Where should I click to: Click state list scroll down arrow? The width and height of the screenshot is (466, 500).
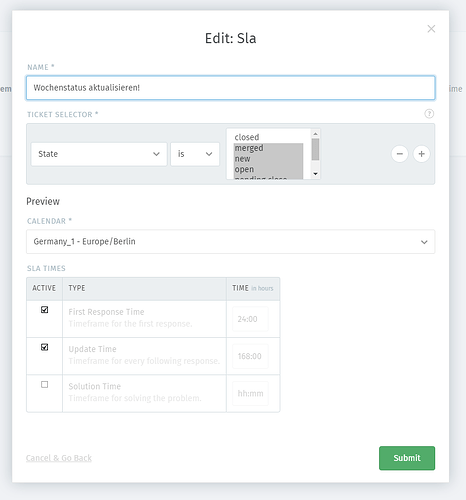[x=315, y=174]
